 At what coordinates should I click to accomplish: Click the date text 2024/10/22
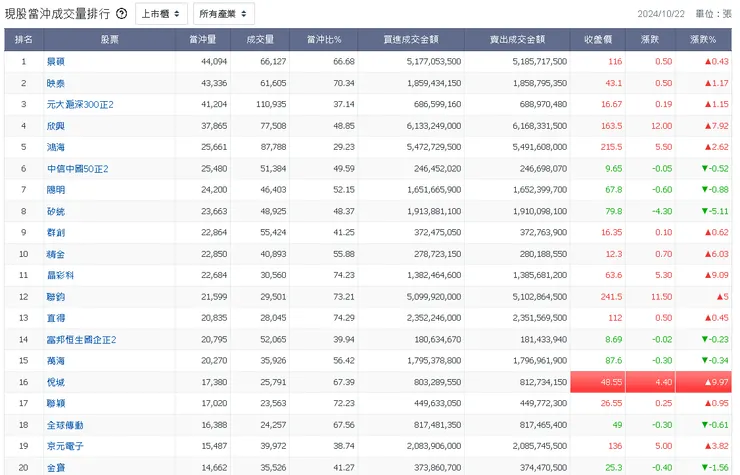point(661,14)
